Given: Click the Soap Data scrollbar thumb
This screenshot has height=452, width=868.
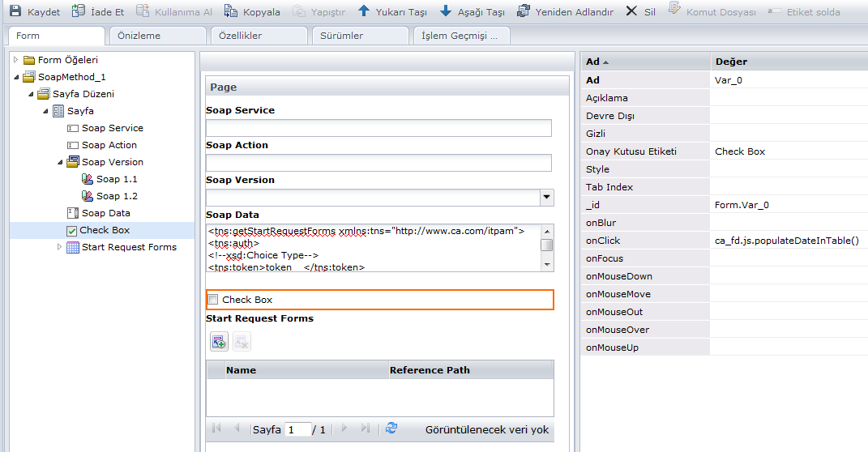Looking at the screenshot, I should 547,245.
